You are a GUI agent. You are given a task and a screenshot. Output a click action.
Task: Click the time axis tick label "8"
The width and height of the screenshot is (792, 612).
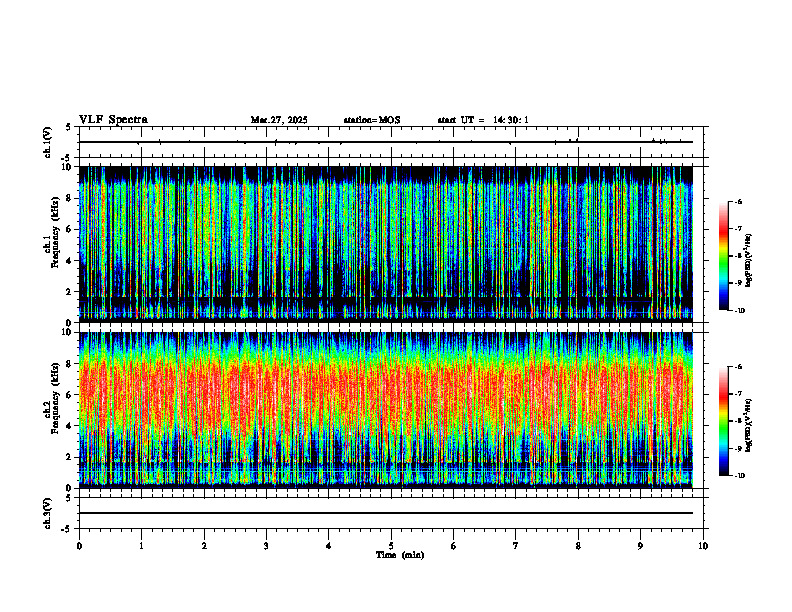click(578, 546)
